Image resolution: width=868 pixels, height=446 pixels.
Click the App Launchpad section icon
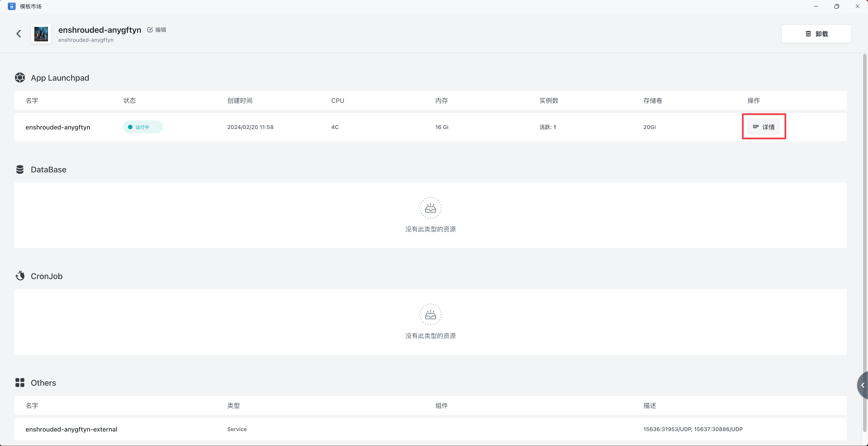pos(20,78)
